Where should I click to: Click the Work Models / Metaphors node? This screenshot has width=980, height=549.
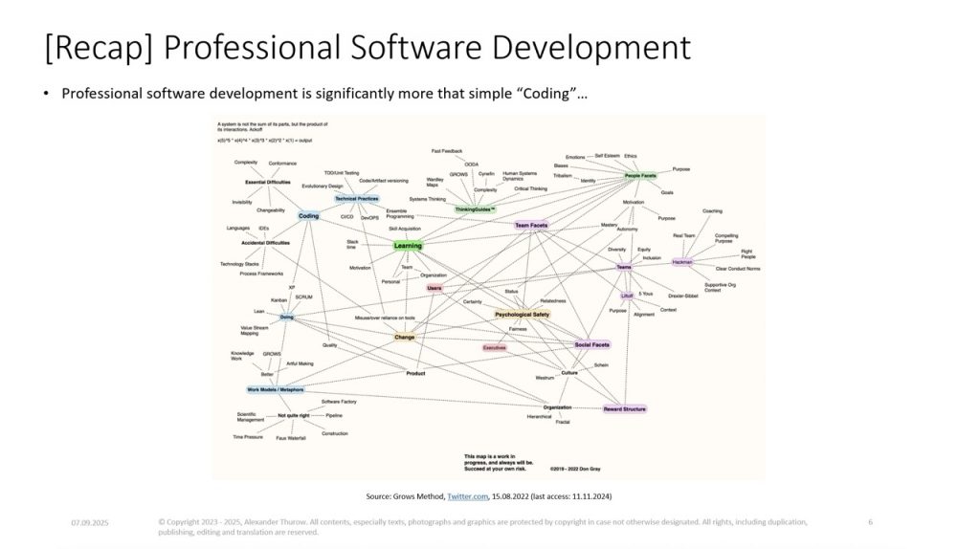pyautogui.click(x=274, y=389)
